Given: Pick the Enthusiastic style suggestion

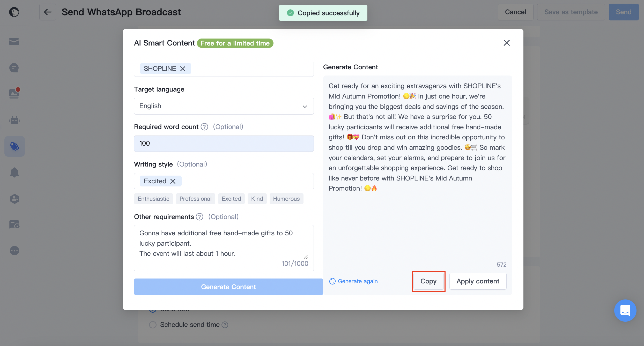Looking at the screenshot, I should [x=153, y=199].
